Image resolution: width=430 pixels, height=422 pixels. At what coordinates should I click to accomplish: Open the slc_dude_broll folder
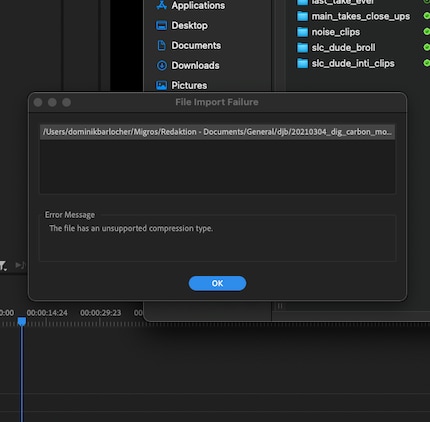(336, 48)
